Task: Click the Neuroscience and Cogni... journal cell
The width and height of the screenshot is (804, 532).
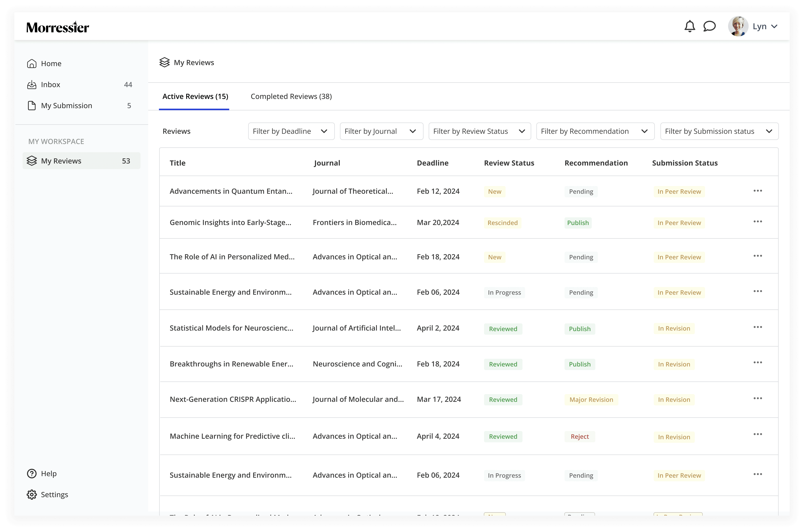Action: coord(357,364)
